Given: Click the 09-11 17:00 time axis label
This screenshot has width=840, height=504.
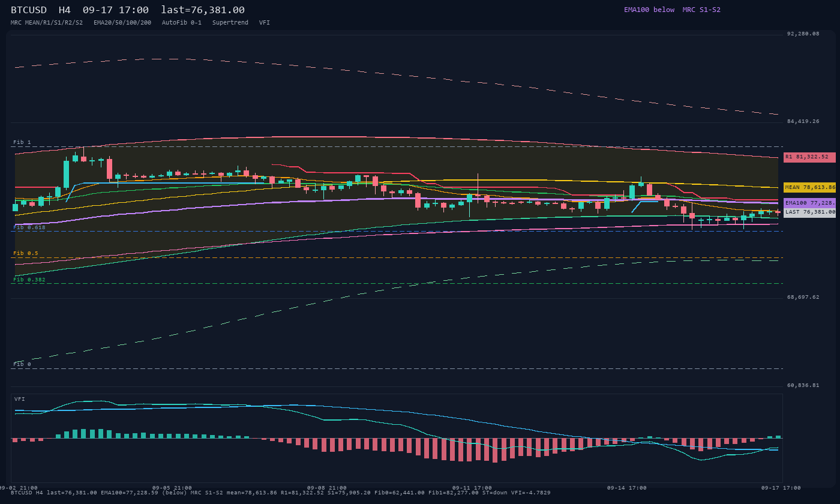Looking at the screenshot, I should coord(472,488).
